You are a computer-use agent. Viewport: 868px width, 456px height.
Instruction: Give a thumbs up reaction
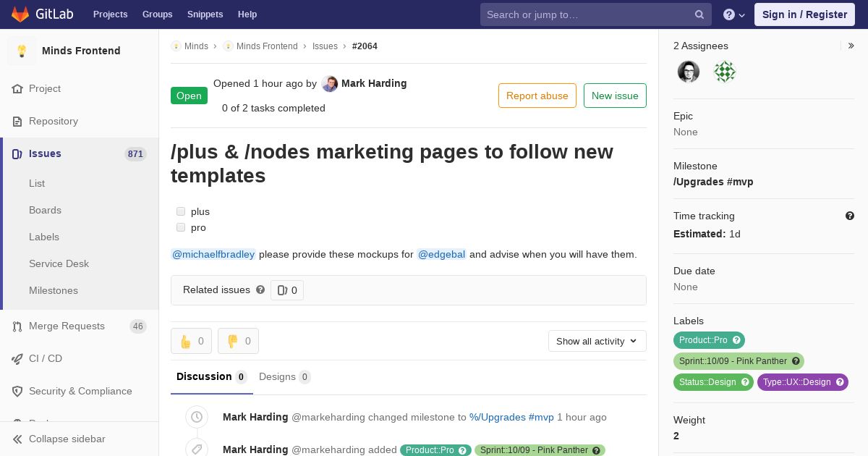(x=191, y=341)
